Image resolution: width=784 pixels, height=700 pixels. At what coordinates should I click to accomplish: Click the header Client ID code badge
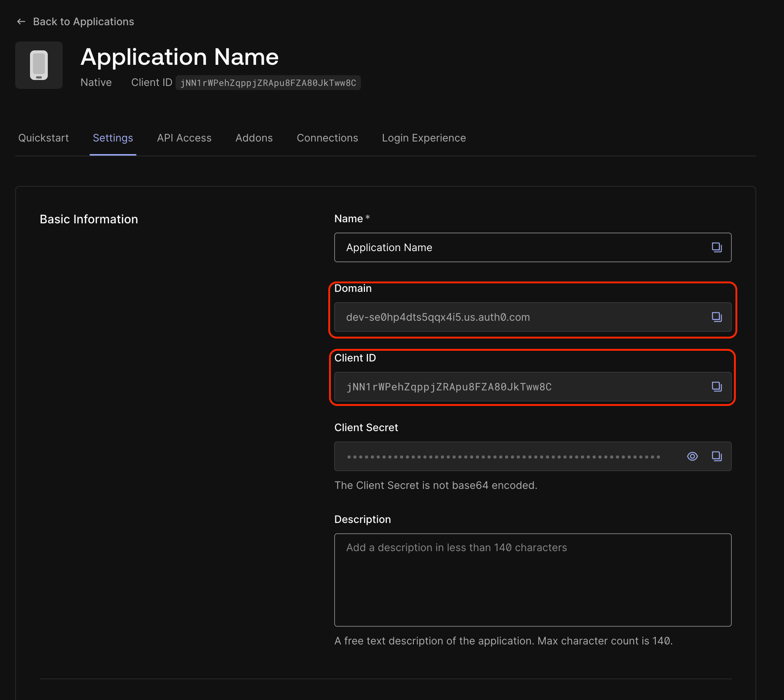click(x=268, y=83)
